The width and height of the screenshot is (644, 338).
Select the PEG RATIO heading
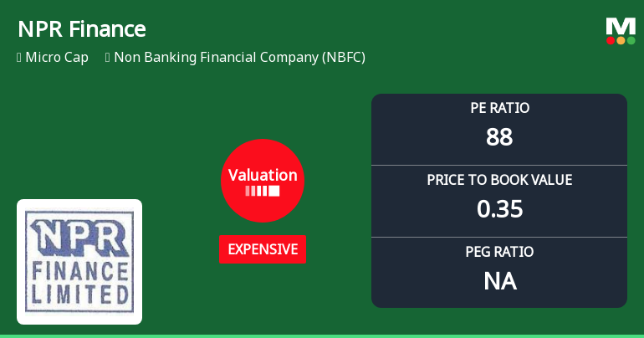(499, 252)
